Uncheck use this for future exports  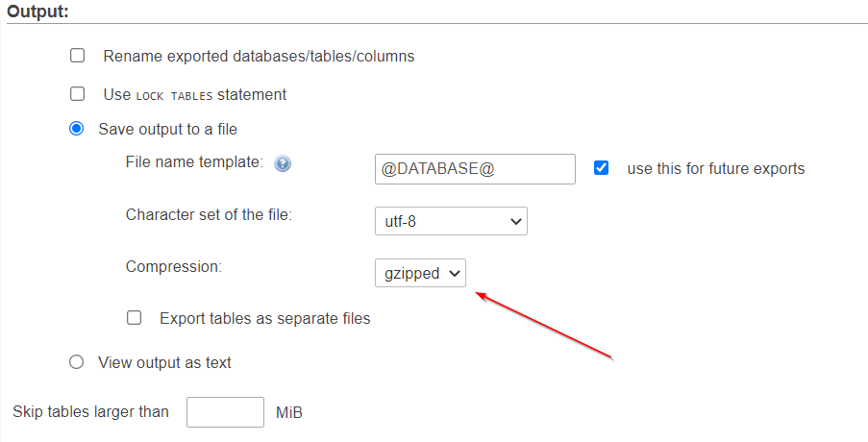(x=601, y=167)
